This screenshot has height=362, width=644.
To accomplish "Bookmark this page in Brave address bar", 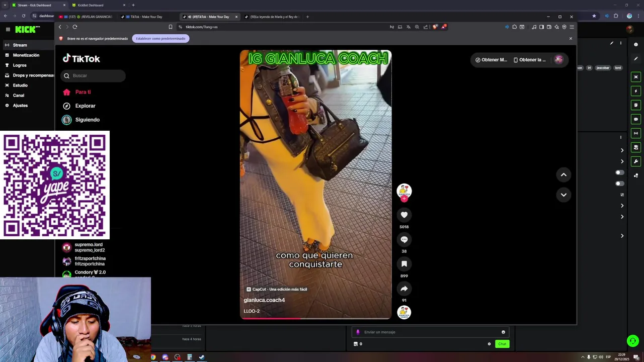I will [x=170, y=27].
